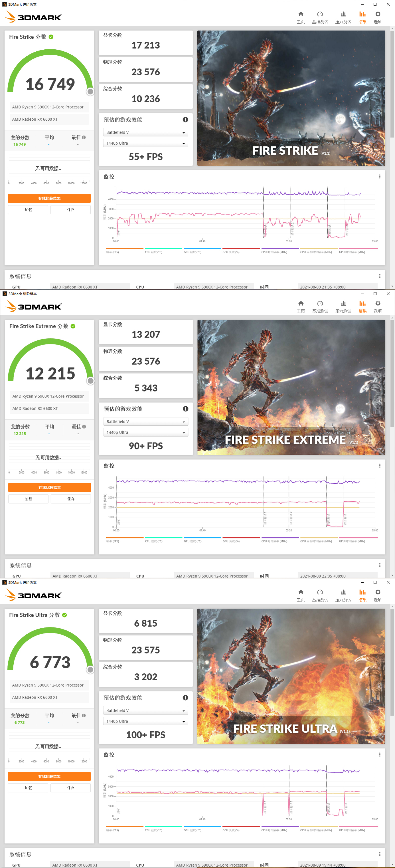Click the validation check beside Fire Strike Extreme 分数
Viewport: 395px width, 868px height.
pyautogui.click(x=73, y=326)
